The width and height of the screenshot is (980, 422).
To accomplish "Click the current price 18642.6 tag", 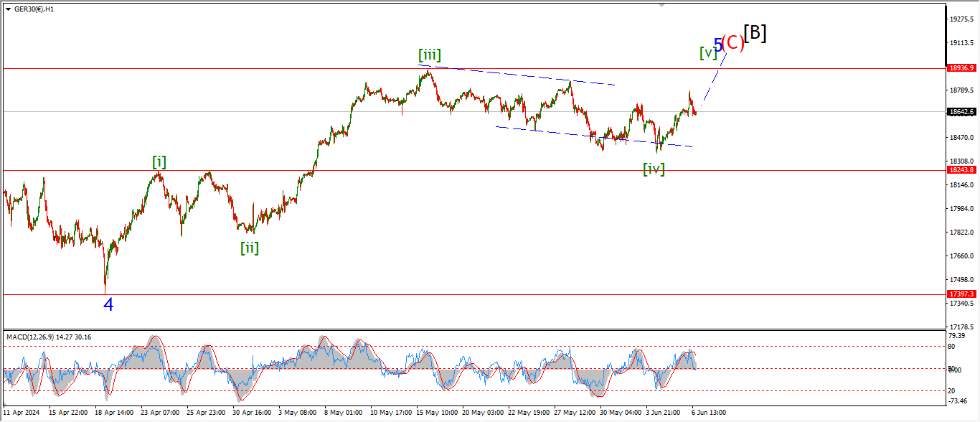I will click(x=961, y=112).
